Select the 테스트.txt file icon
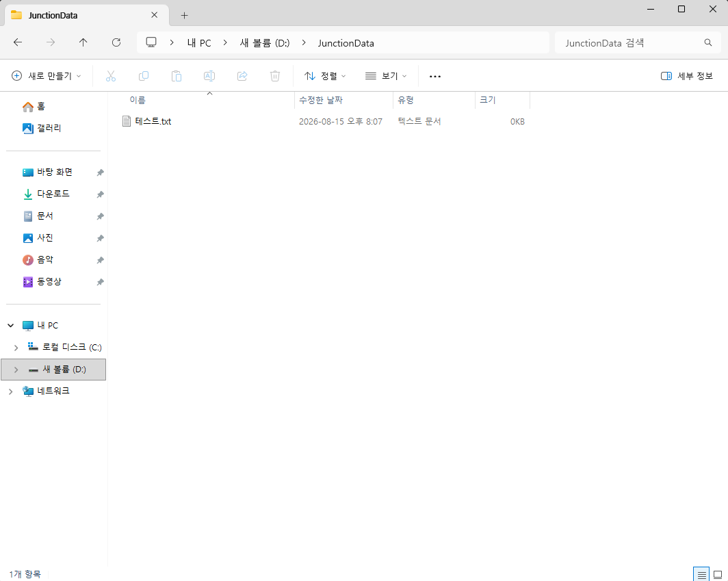The width and height of the screenshot is (728, 581). (x=127, y=121)
